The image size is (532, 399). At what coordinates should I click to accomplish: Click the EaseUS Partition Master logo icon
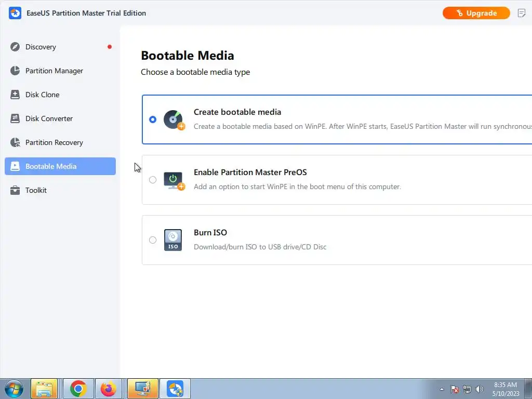(15, 13)
